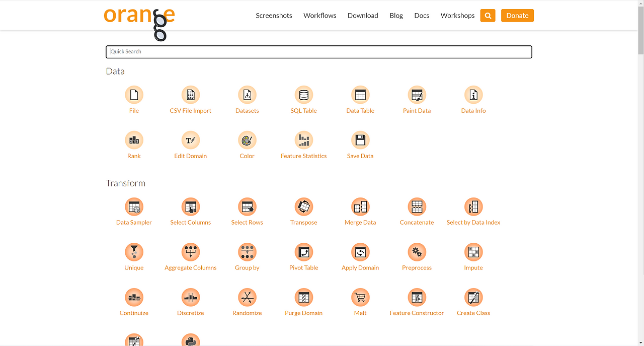Open the Impute widget icon

click(473, 252)
